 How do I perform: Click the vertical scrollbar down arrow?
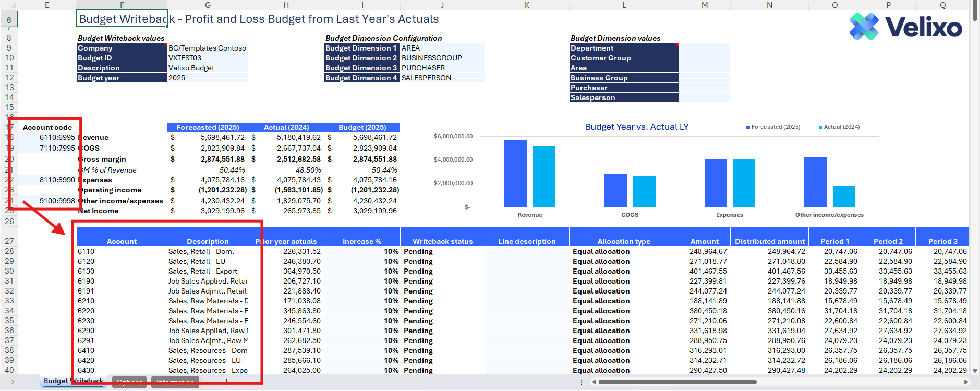coord(975,371)
